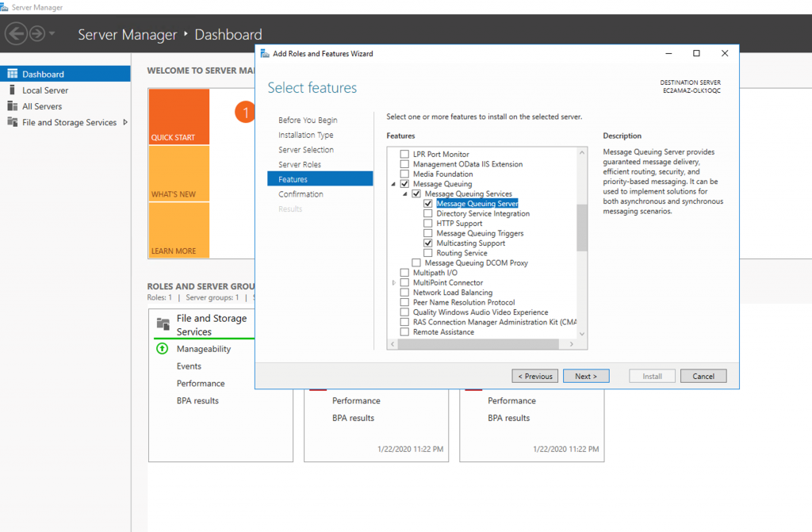
Task: Expand File and Storage Services chevron in sidebar
Action: pyautogui.click(x=124, y=122)
